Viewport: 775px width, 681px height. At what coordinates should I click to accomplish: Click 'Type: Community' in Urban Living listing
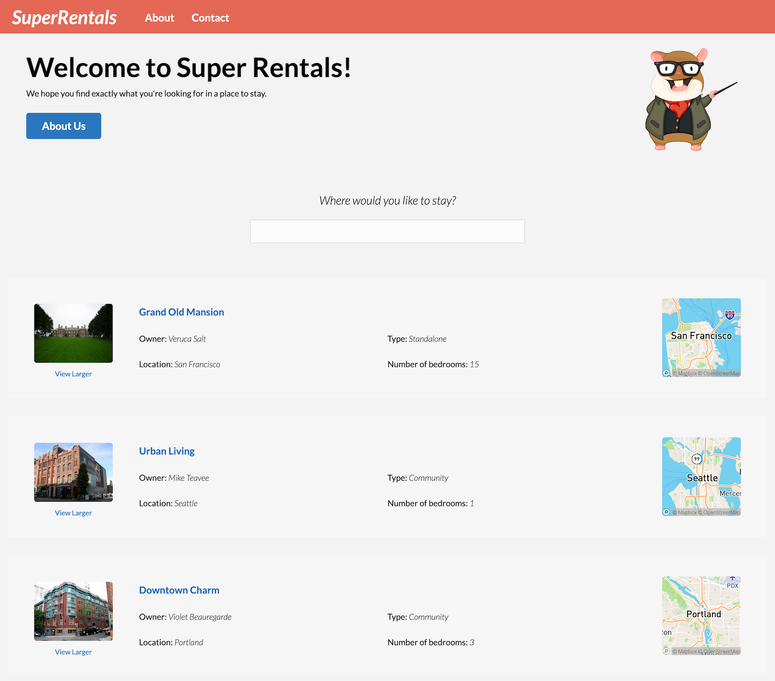418,478
